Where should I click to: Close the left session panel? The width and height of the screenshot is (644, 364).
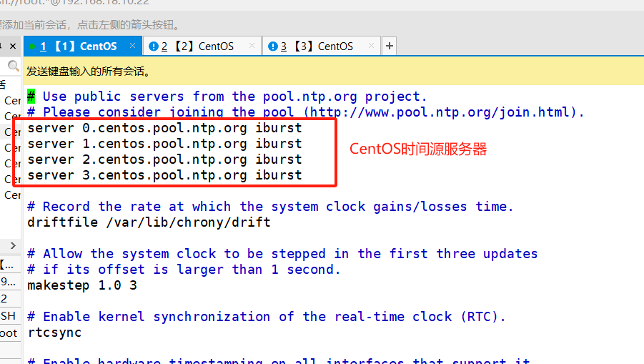13,46
